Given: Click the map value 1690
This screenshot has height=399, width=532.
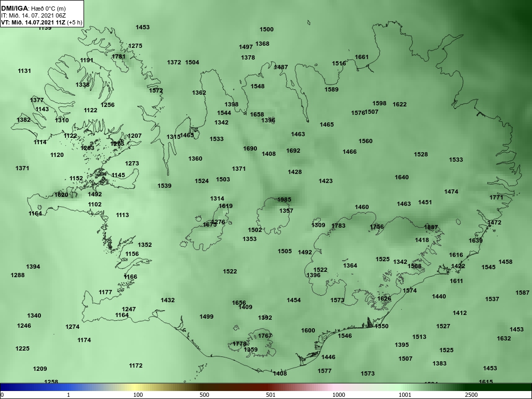Looking at the screenshot, I should pyautogui.click(x=250, y=148).
